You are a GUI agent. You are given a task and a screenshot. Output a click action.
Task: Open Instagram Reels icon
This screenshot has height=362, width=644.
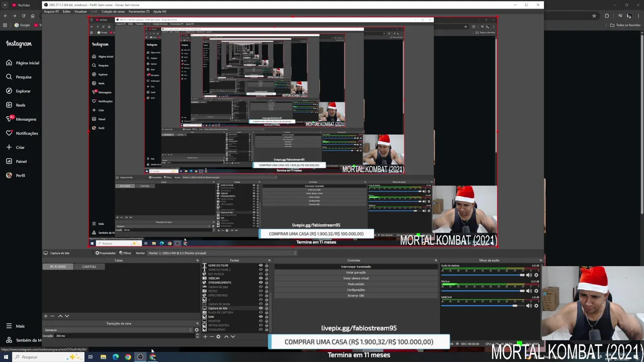[9, 105]
